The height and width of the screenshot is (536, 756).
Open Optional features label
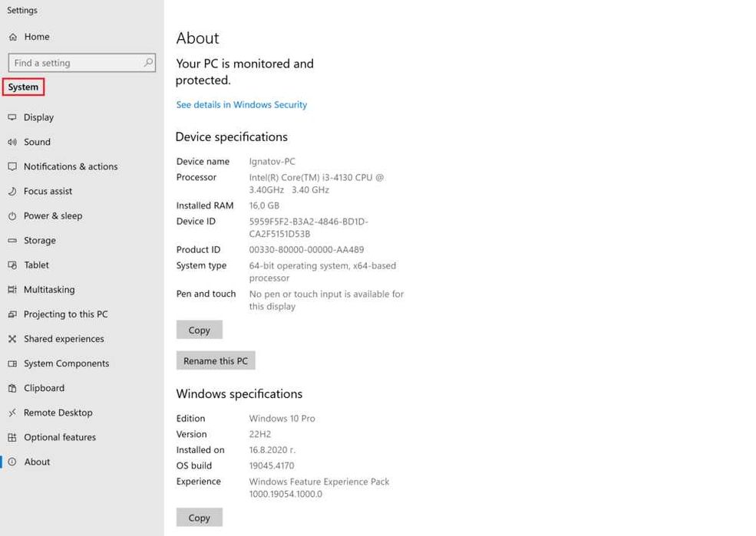point(60,437)
